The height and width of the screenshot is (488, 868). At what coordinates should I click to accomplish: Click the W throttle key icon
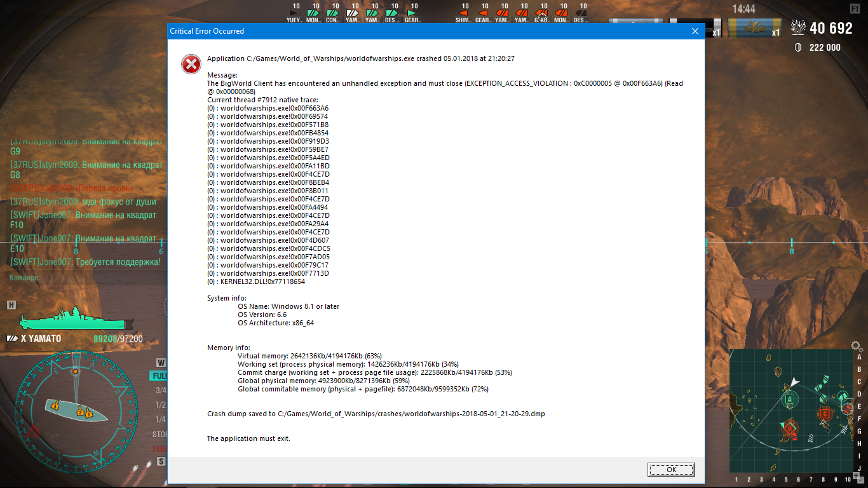point(161,363)
